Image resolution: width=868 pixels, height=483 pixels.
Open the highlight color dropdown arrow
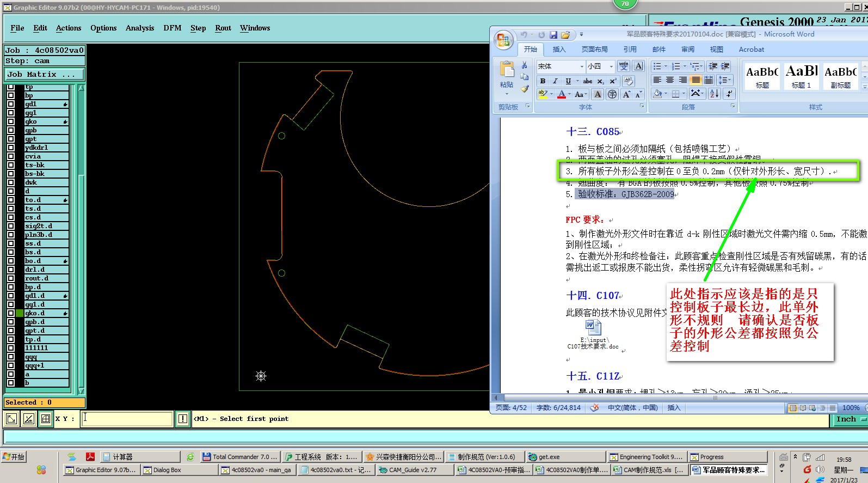click(551, 94)
